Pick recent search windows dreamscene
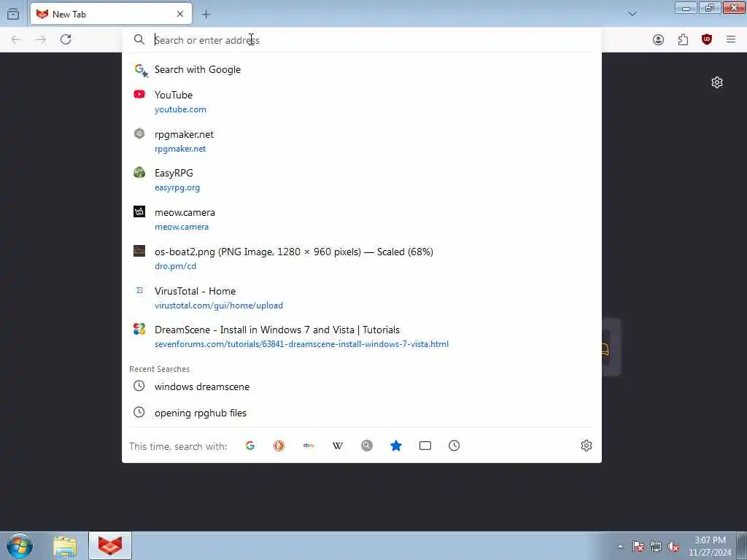This screenshot has height=560, width=747. click(362, 386)
